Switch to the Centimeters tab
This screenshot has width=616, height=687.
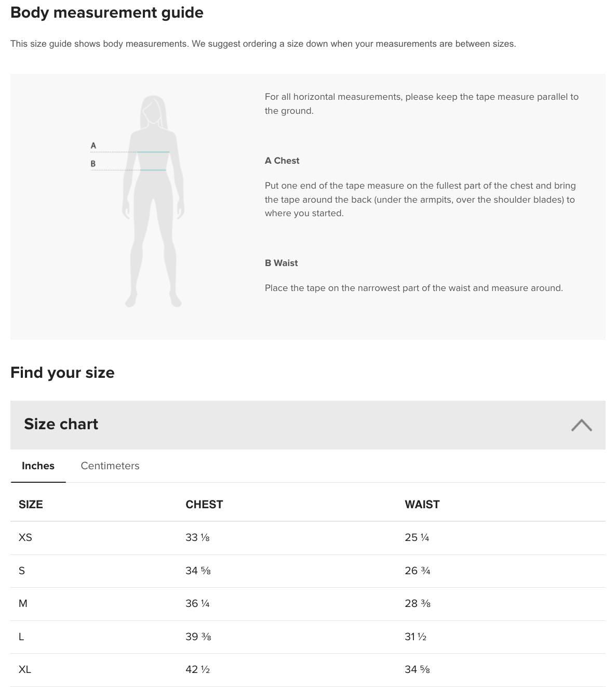tap(110, 466)
